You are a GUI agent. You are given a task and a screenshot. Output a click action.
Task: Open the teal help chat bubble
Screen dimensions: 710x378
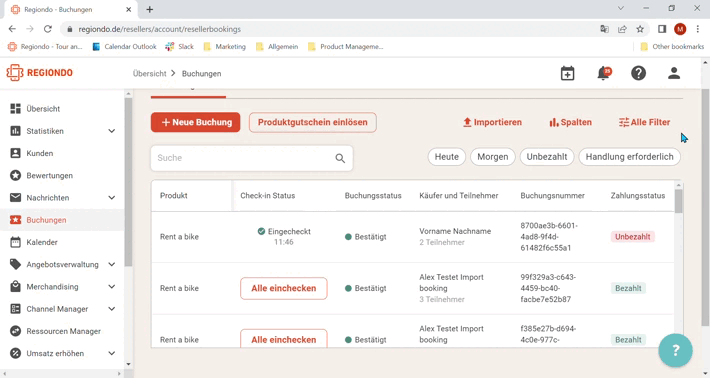point(676,350)
